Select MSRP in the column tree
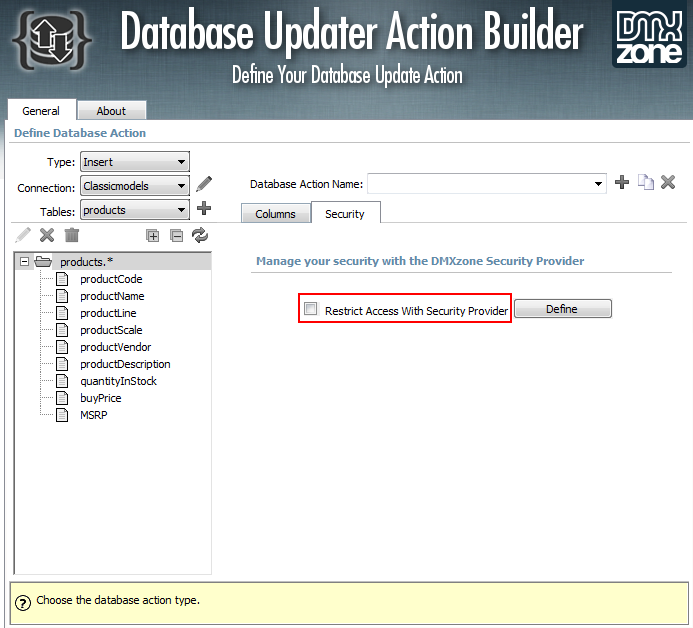Image resolution: width=693 pixels, height=628 pixels. (x=94, y=415)
